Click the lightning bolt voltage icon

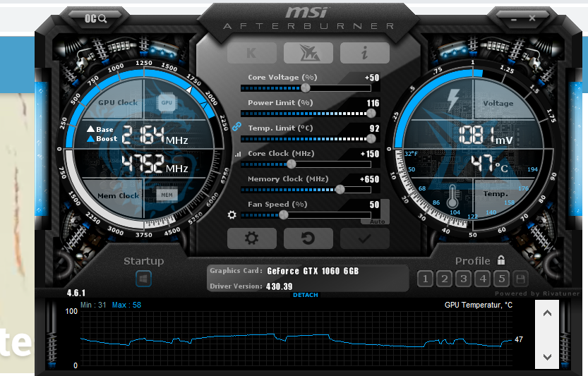453,100
